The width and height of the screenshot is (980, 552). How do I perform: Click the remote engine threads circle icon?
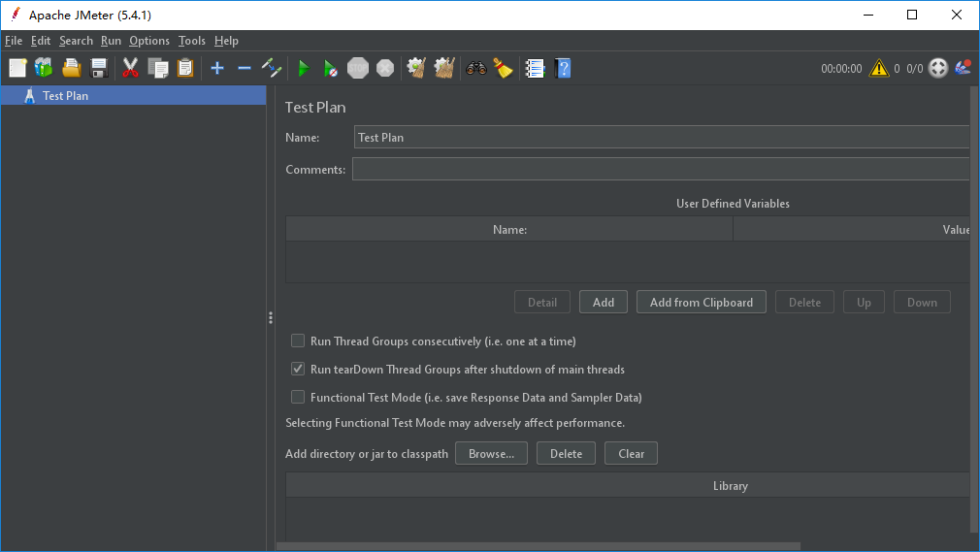[x=938, y=68]
